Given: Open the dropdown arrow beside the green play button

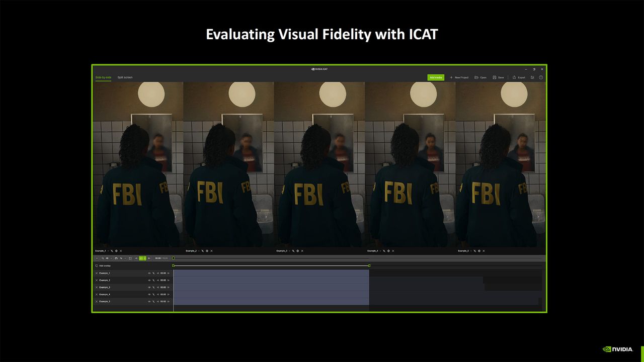Looking at the screenshot, I should [x=145, y=258].
